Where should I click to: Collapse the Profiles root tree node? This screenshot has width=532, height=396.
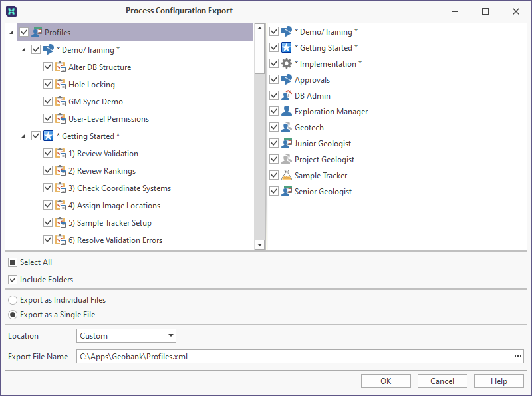tap(11, 32)
